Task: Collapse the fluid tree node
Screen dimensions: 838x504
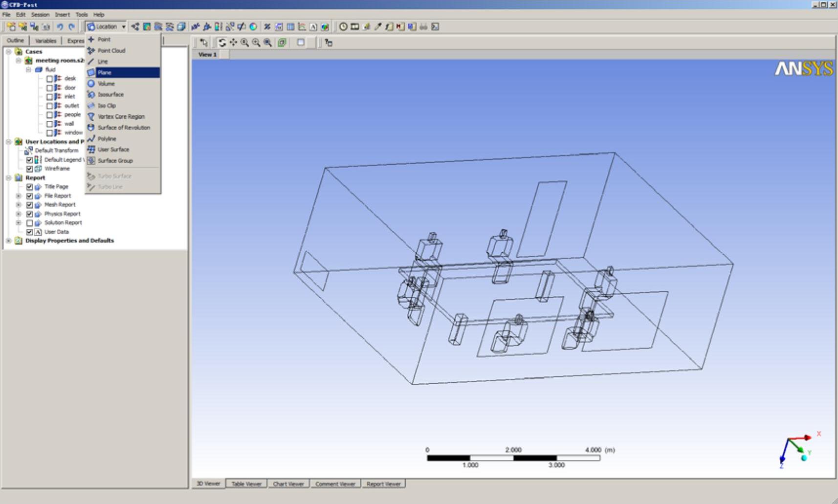Action: (28, 69)
